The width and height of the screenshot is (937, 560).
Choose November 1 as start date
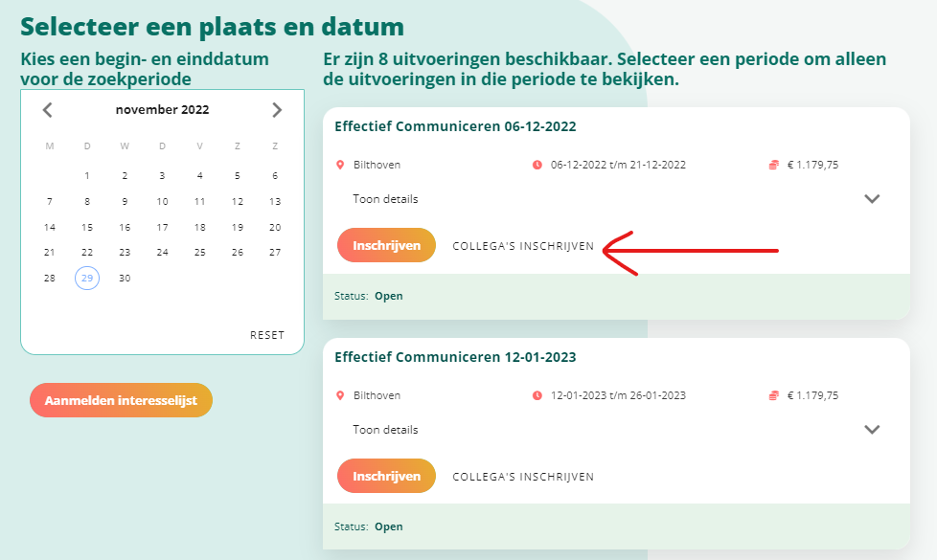[x=87, y=175]
